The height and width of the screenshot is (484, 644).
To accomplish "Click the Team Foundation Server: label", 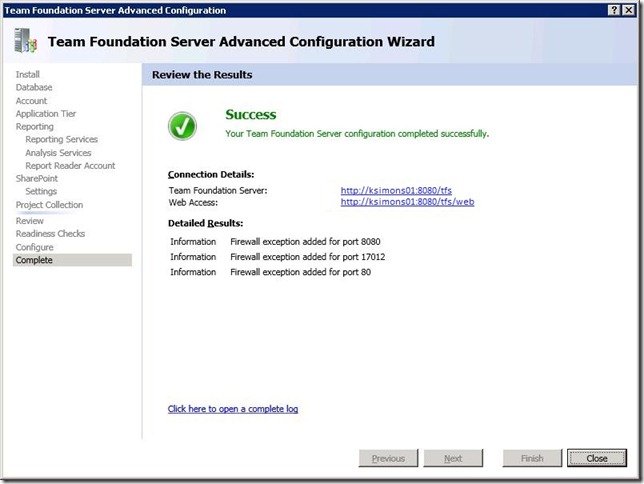I will click(x=218, y=191).
